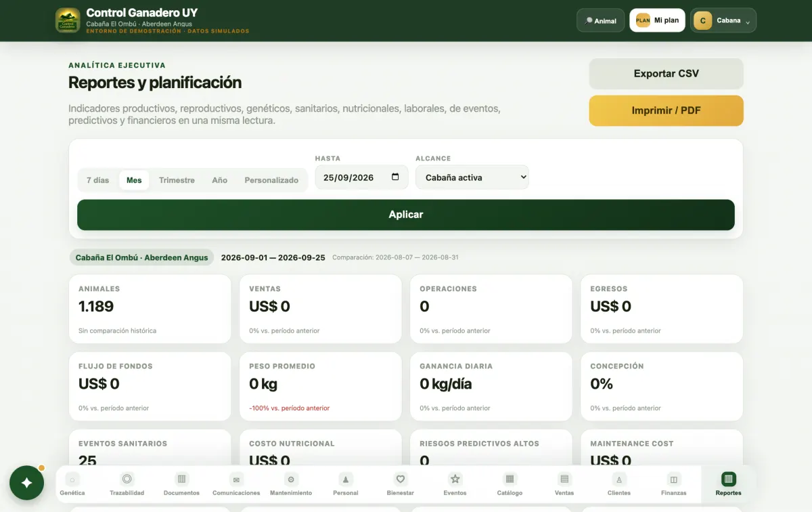The height and width of the screenshot is (512, 812).
Task: Click the C avatar badge
Action: [702, 20]
